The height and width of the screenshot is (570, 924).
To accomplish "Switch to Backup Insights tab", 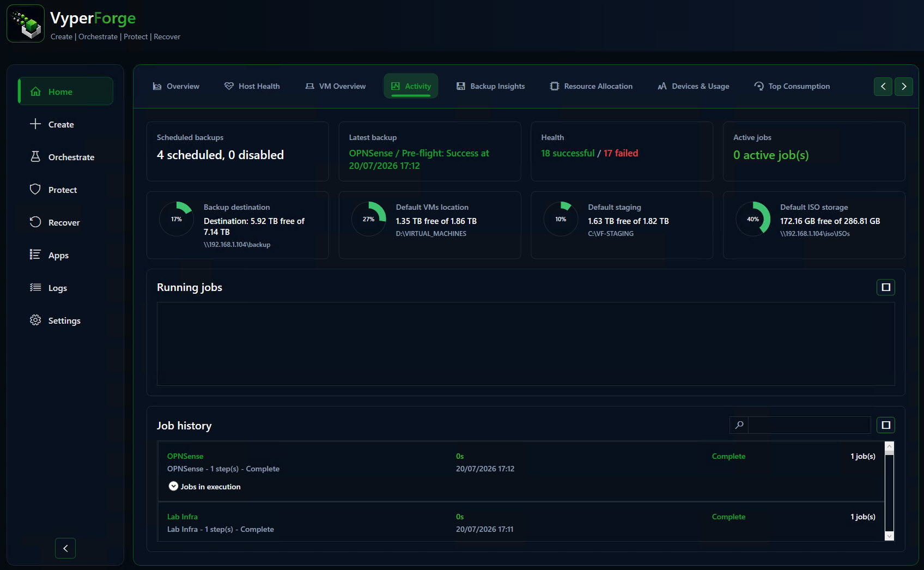I will pos(491,86).
